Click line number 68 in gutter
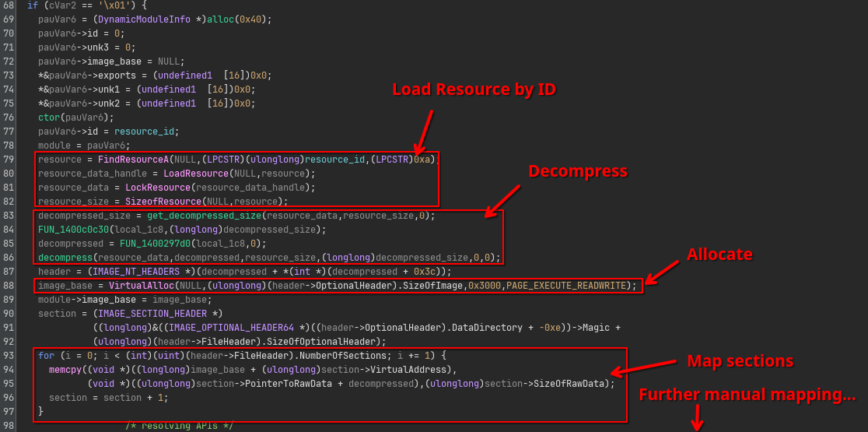868x432 pixels. pyautogui.click(x=9, y=5)
